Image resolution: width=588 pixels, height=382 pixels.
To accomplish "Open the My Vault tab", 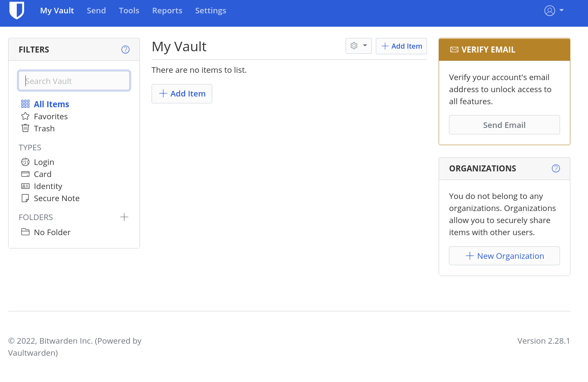I will pyautogui.click(x=57, y=10).
